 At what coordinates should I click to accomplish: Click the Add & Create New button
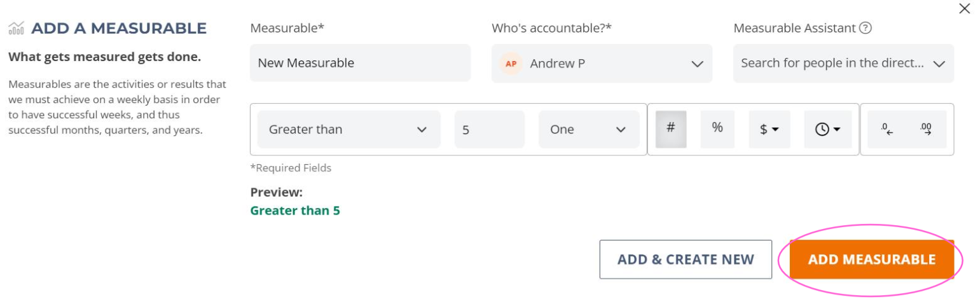[x=686, y=259]
